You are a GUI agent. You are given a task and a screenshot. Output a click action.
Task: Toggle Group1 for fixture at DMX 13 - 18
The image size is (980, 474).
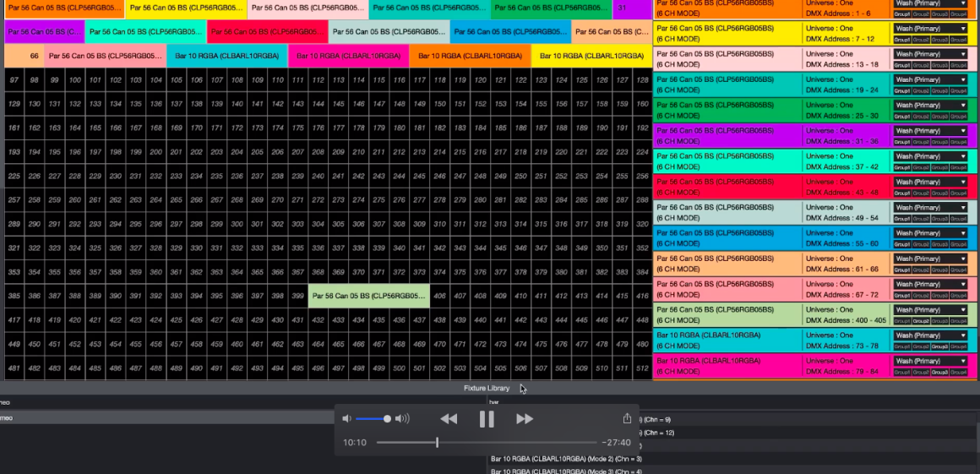pyautogui.click(x=901, y=65)
